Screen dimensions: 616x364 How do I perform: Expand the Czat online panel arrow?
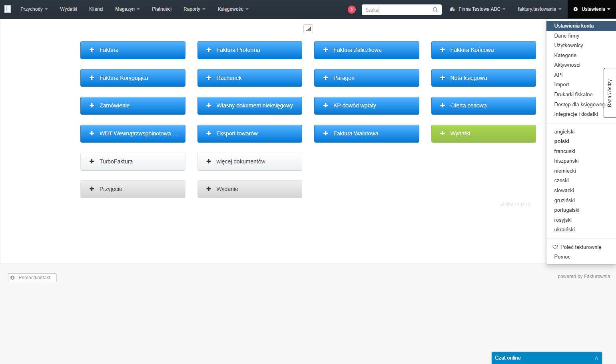[x=596, y=358]
